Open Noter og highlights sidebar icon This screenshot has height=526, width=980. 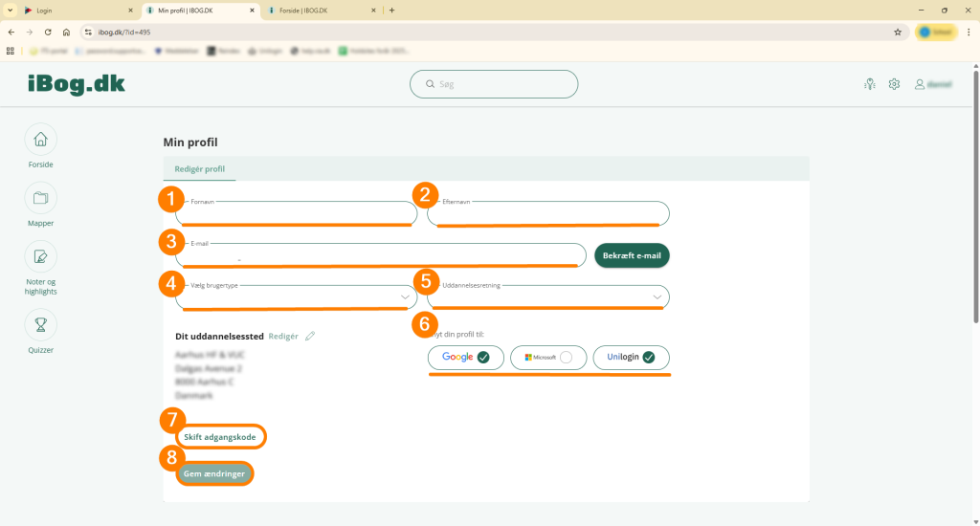[40, 256]
